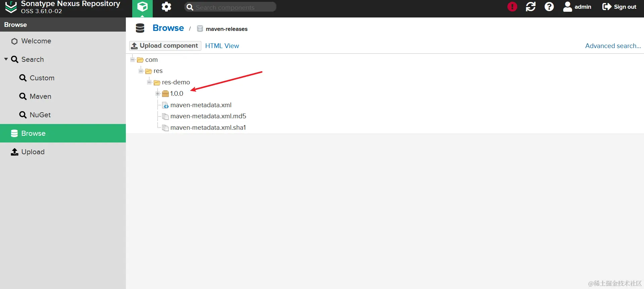
Task: Select the 1.0.0 component folder
Action: coord(177,94)
